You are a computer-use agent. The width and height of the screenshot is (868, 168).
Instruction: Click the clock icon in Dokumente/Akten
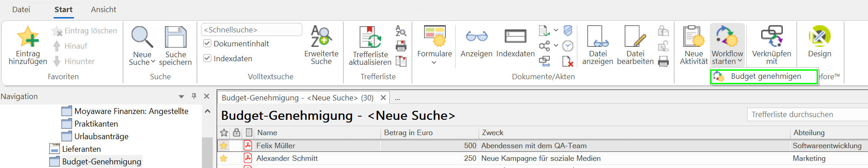(568, 46)
